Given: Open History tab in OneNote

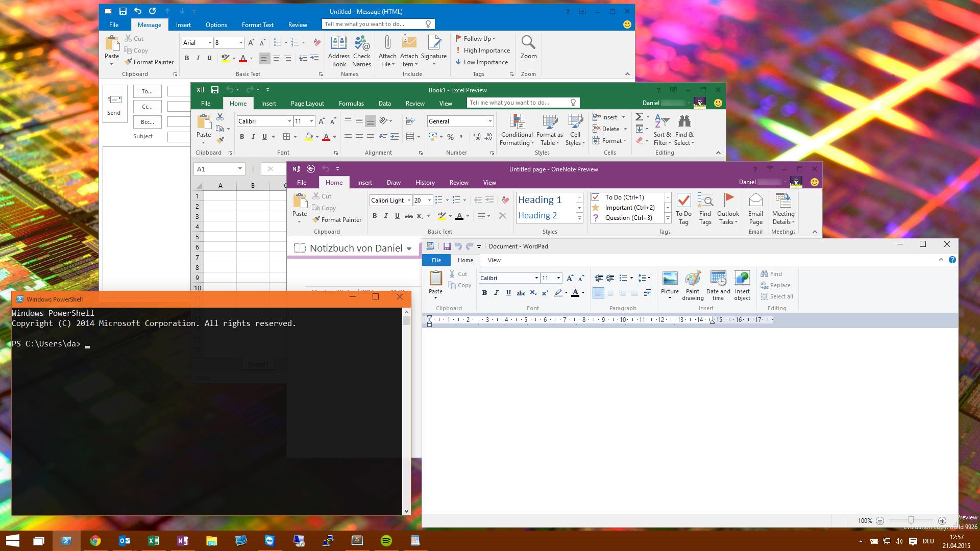Looking at the screenshot, I should pos(425,182).
